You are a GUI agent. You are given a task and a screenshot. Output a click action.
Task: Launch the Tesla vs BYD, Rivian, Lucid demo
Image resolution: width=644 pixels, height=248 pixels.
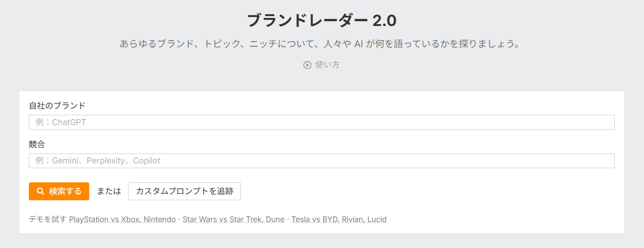click(x=339, y=219)
